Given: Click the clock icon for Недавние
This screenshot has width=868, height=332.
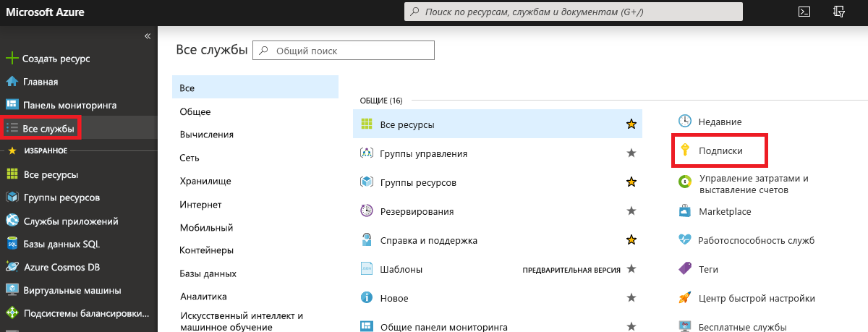Looking at the screenshot, I should (x=685, y=122).
